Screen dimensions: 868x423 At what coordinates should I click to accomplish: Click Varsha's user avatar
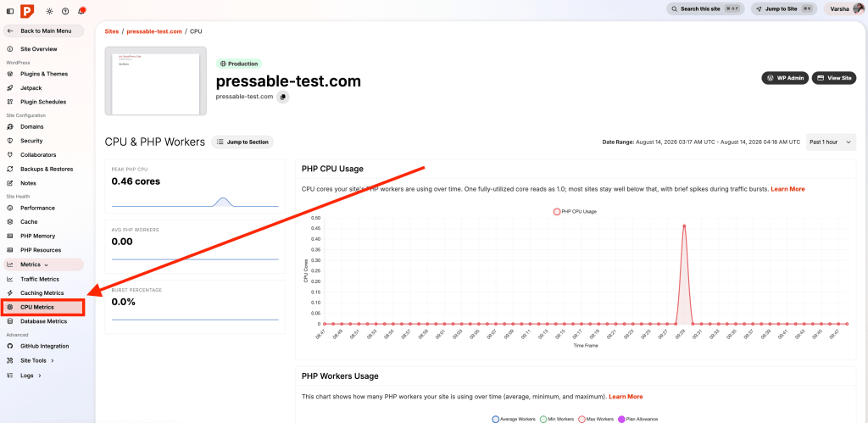(858, 8)
